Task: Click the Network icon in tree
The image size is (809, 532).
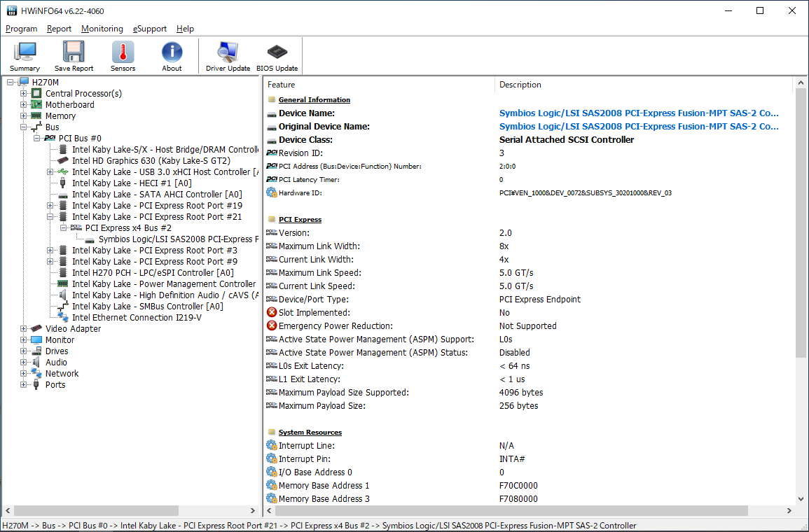Action: (x=36, y=373)
